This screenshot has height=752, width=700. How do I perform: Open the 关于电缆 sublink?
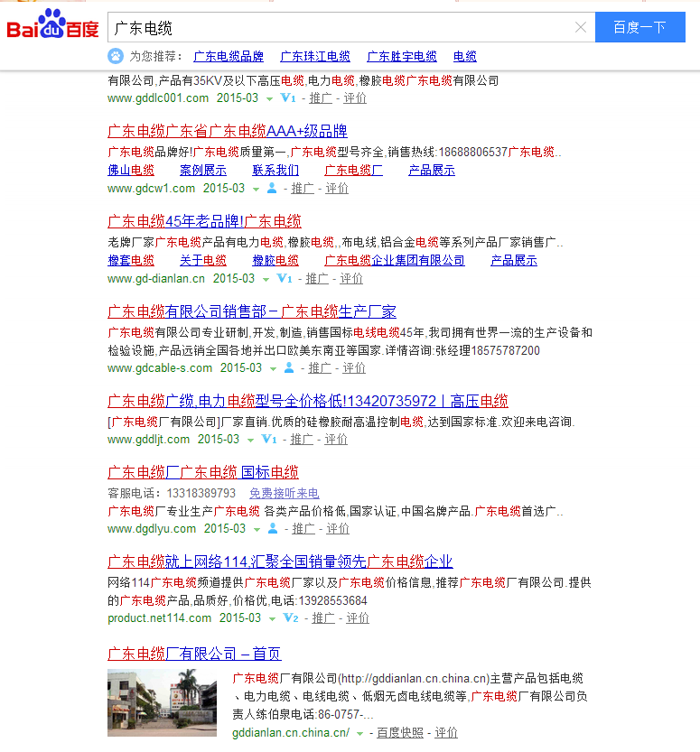pyautogui.click(x=203, y=260)
